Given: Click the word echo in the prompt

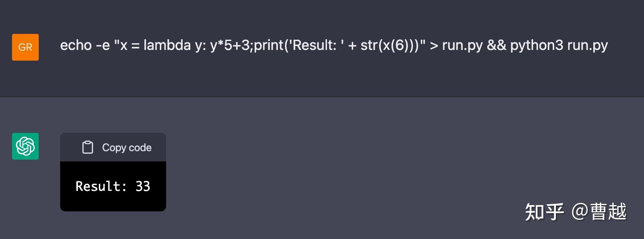Looking at the screenshot, I should 75,45.
